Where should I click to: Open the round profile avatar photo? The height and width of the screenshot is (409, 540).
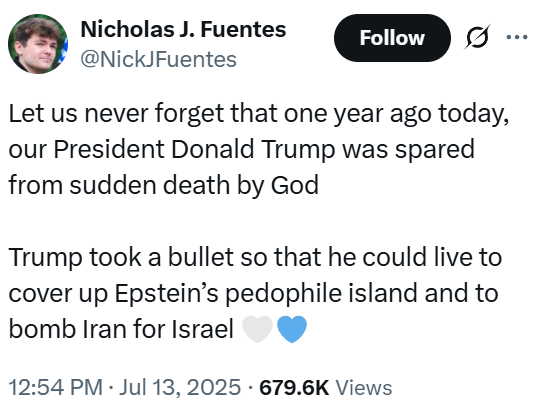pos(38,44)
